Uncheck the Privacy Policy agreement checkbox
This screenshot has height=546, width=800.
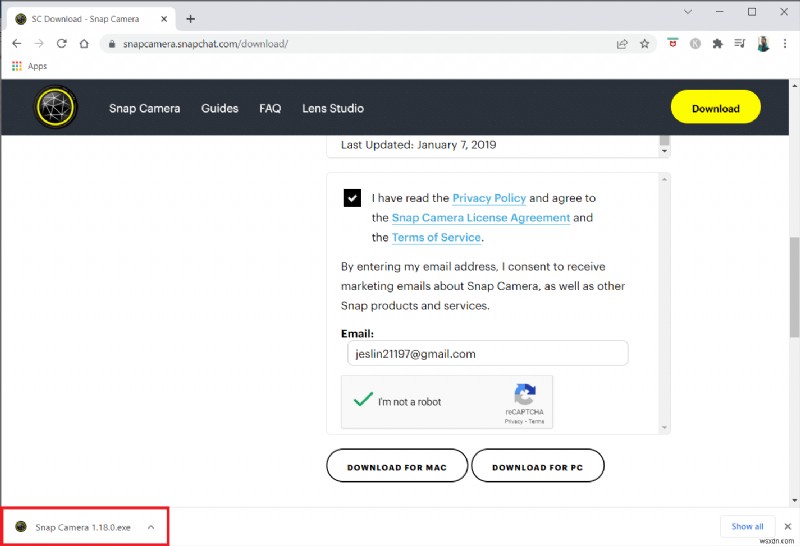click(352, 198)
